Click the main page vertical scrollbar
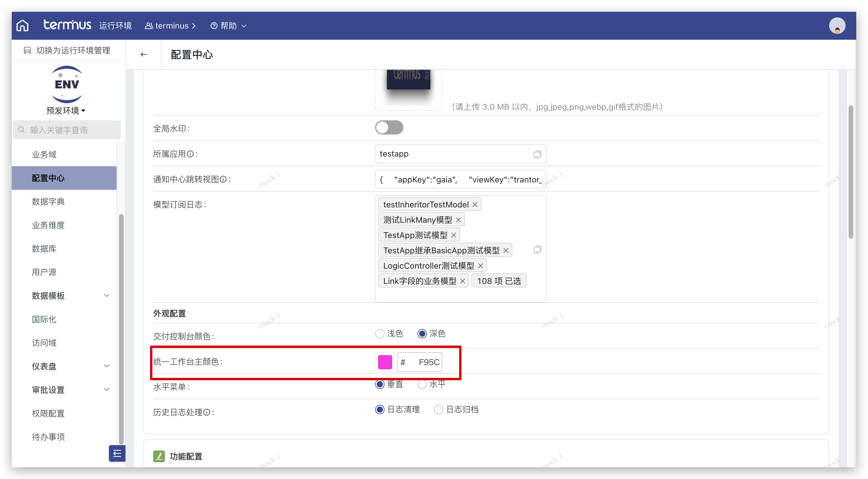868x479 pixels. [x=850, y=172]
